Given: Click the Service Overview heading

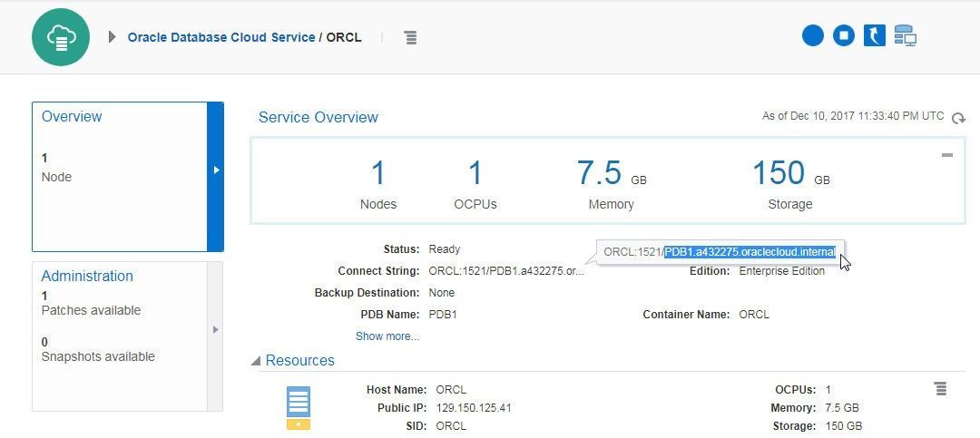Looking at the screenshot, I should point(318,118).
